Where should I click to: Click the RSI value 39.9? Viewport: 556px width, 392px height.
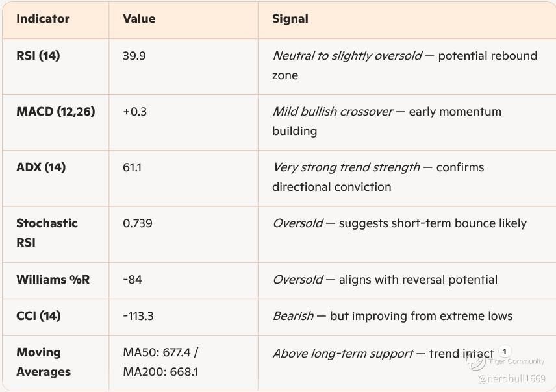(x=134, y=56)
